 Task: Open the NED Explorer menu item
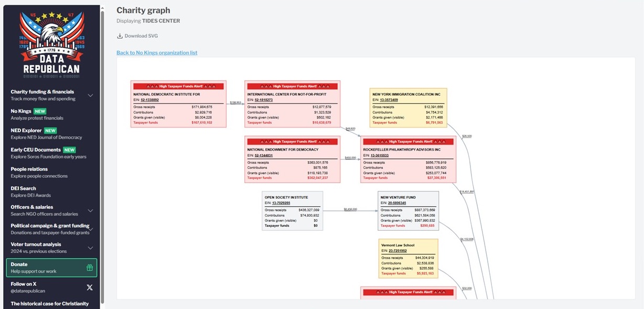(x=51, y=134)
